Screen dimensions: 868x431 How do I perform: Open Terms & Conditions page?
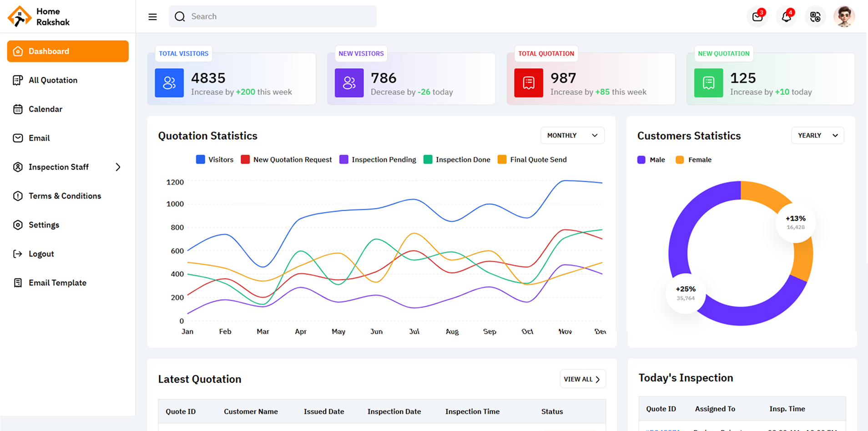coord(68,196)
